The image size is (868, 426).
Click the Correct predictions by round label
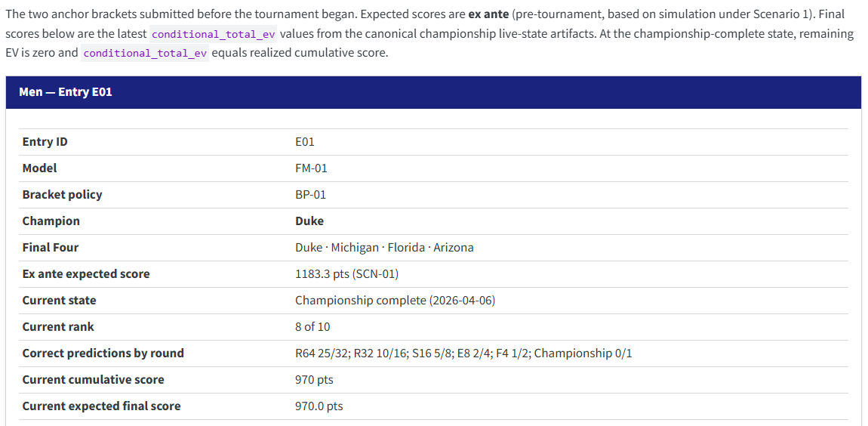[x=103, y=353]
